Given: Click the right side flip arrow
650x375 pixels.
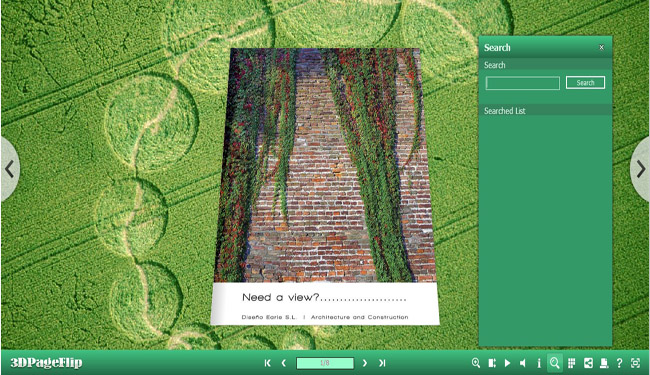Looking at the screenshot, I should (640, 169).
